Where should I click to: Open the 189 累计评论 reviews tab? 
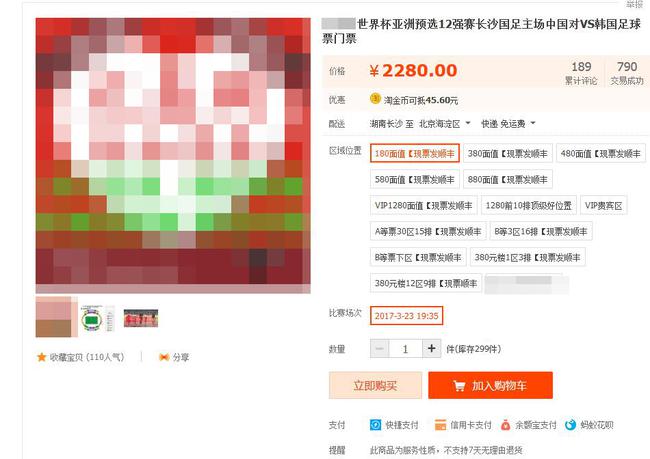(x=581, y=73)
